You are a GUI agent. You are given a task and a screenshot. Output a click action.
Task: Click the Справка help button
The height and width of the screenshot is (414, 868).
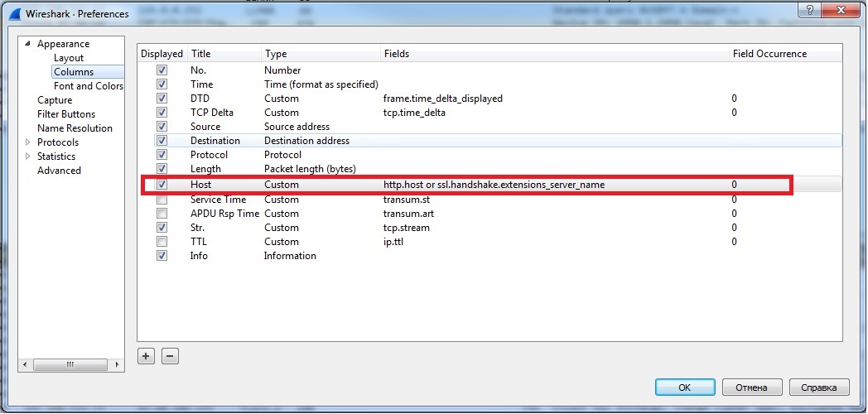[x=819, y=388]
